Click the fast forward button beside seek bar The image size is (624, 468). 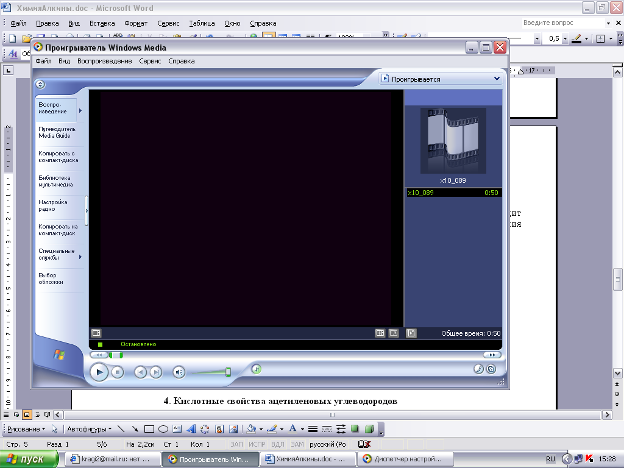pos(492,355)
